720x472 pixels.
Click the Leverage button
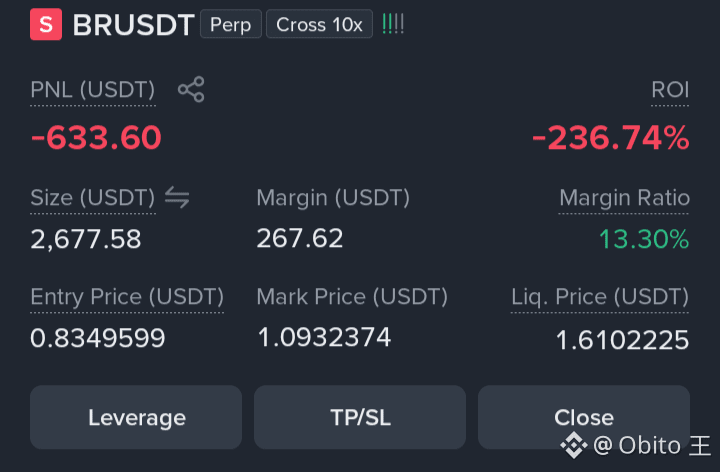(136, 417)
